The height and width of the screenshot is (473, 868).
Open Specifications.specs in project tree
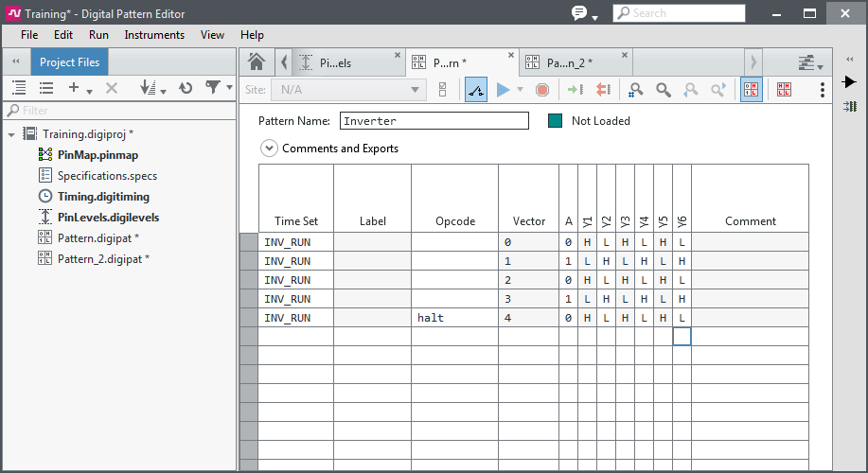pos(107,176)
